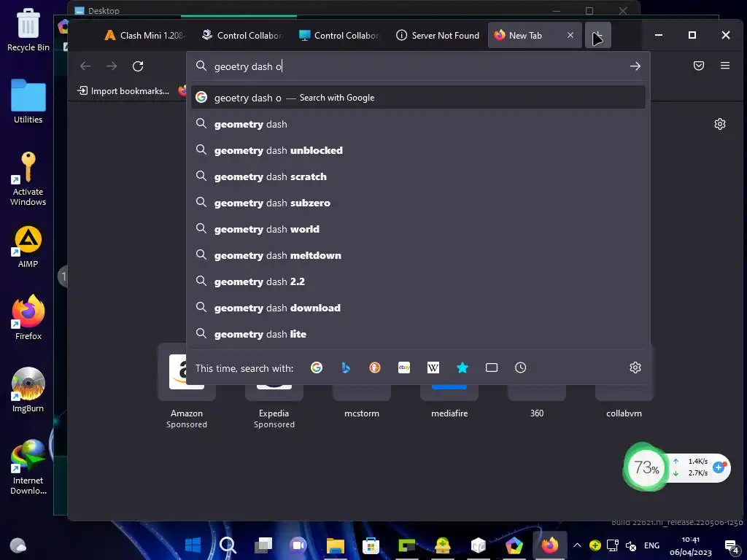The height and width of the screenshot is (560, 747).
Task: Open the mediafire shortcut tile
Action: pos(449,402)
